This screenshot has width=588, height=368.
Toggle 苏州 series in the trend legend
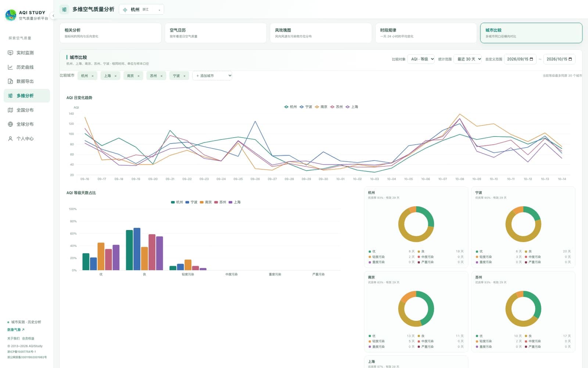pos(336,107)
